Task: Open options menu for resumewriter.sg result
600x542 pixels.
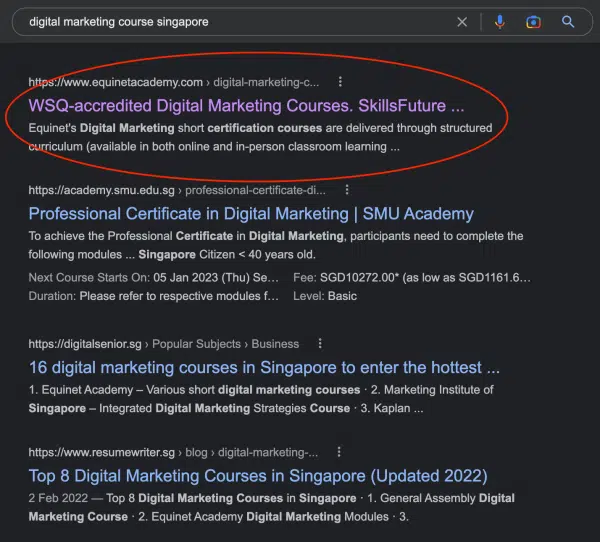Action: (x=339, y=452)
